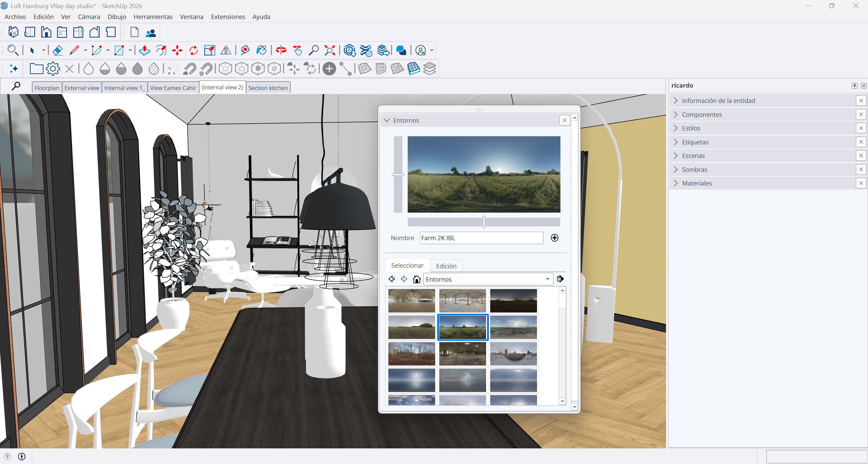This screenshot has height=464, width=868.
Task: Click the back arrow in Entornos browser
Action: coord(391,279)
